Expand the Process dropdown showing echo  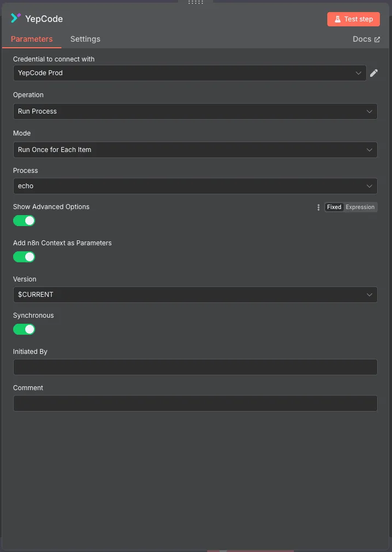pos(195,186)
